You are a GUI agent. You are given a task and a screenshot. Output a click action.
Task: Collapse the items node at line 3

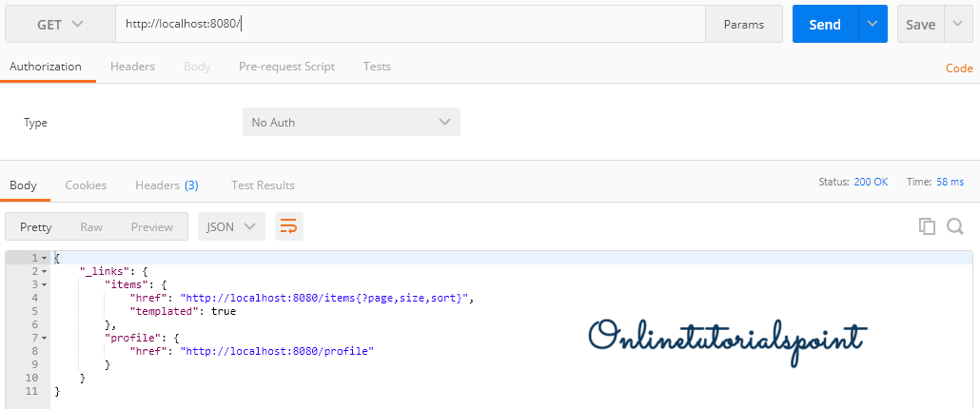45,284
